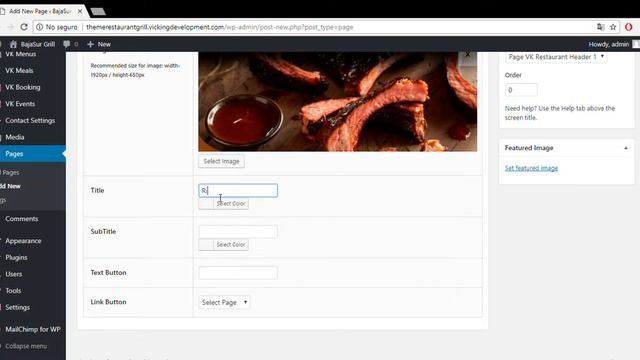
Task: Focus the SubTitle text field
Action: click(238, 231)
